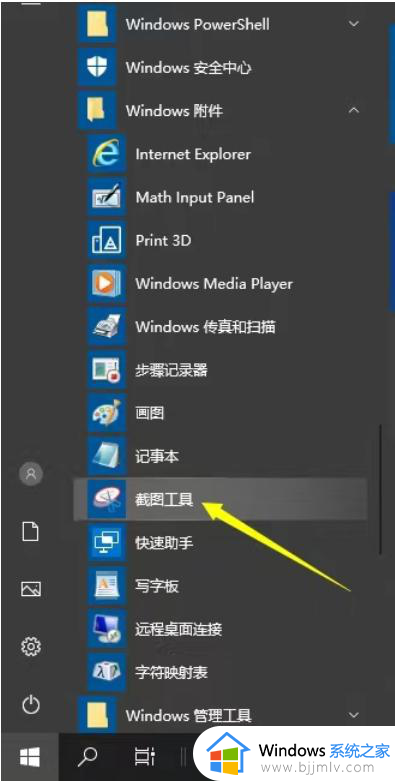Launch the 截图工具 snipping tool icon

pyautogui.click(x=106, y=500)
